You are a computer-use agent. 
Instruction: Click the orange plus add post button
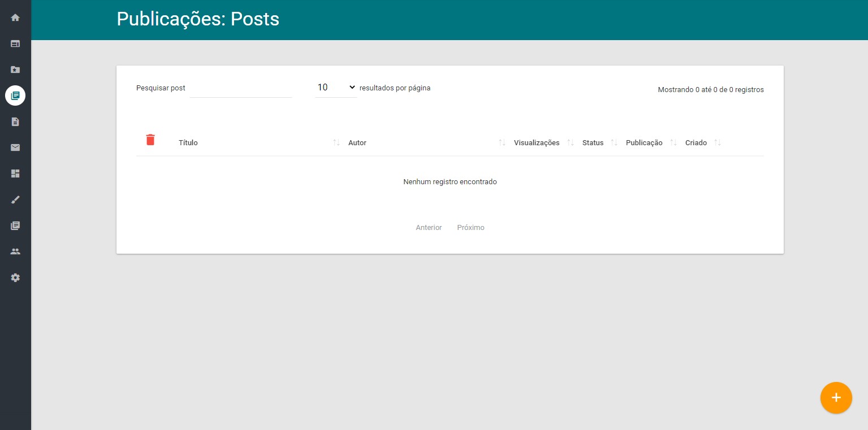click(836, 398)
